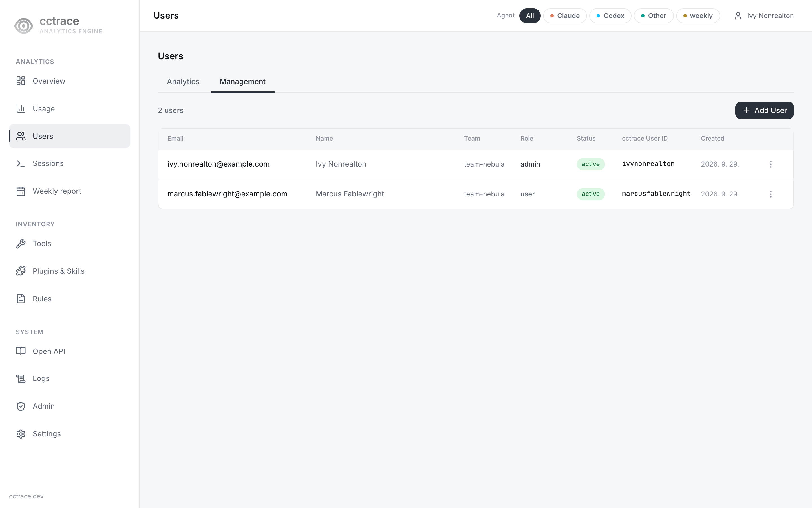Image resolution: width=812 pixels, height=508 pixels.
Task: Open the actions menu for ivy.nonrealton@example.com row
Action: (x=771, y=164)
